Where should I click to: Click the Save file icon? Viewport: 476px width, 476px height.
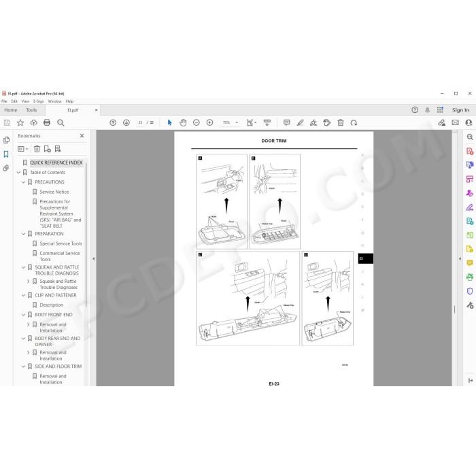(7, 122)
